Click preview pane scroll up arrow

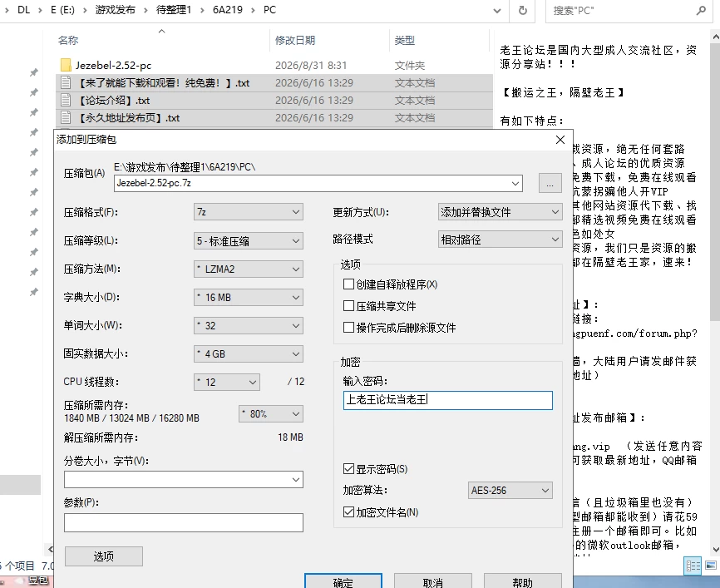(x=715, y=37)
